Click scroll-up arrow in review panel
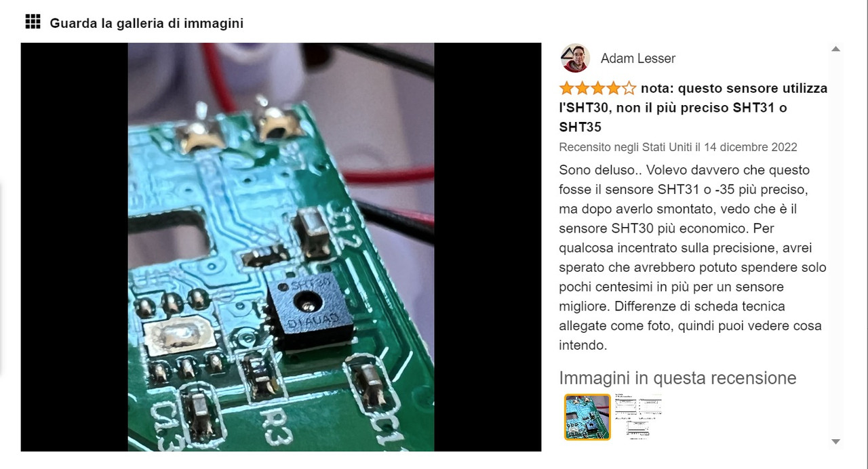Image resolution: width=868 pixels, height=469 pixels. pos(835,49)
